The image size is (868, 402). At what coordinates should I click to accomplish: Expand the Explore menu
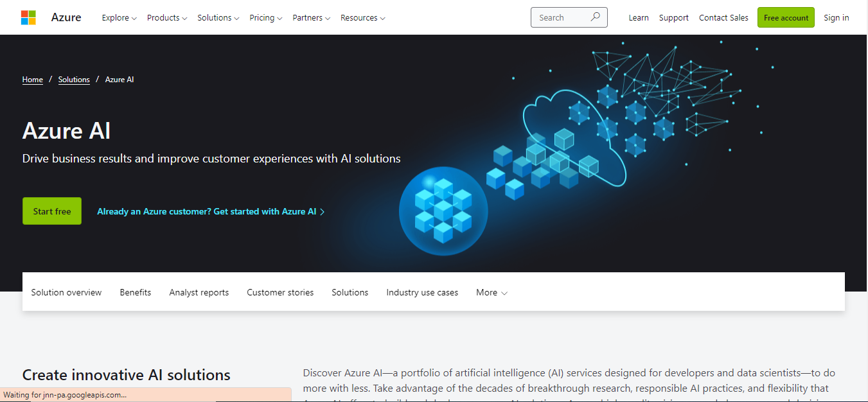120,18
